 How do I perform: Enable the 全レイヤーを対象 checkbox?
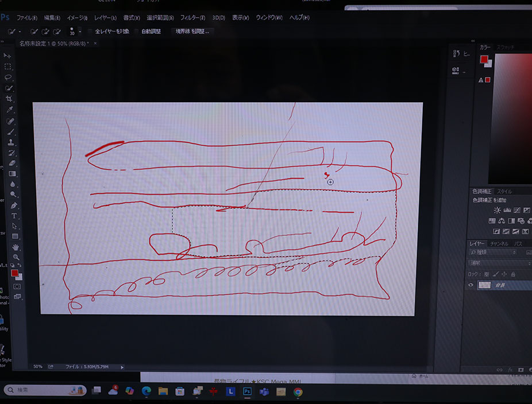click(x=90, y=32)
